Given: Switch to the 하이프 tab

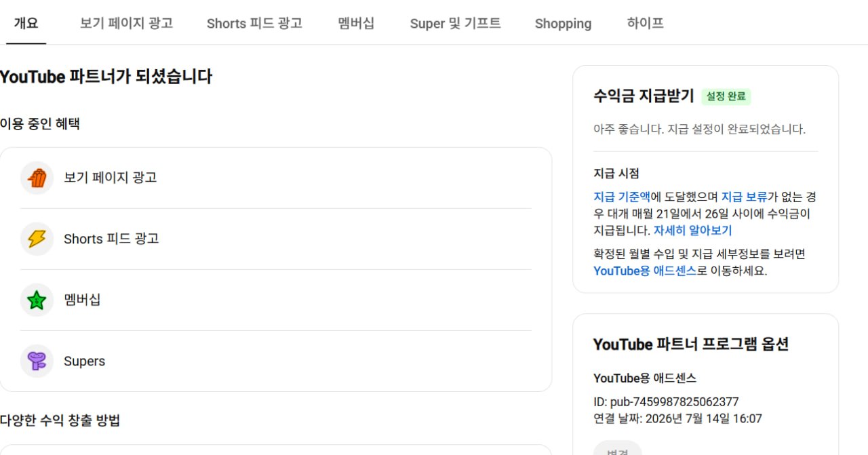Looking at the screenshot, I should pos(645,23).
